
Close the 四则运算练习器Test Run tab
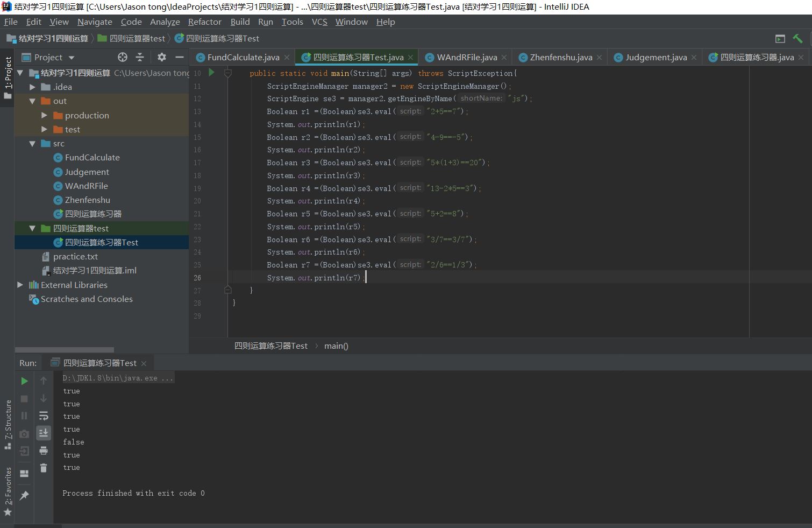144,363
